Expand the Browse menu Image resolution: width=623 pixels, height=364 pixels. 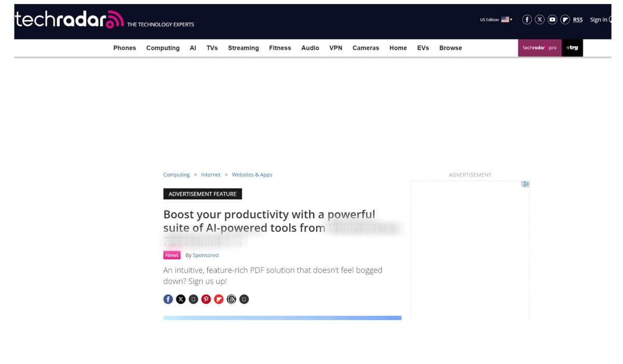click(x=450, y=48)
